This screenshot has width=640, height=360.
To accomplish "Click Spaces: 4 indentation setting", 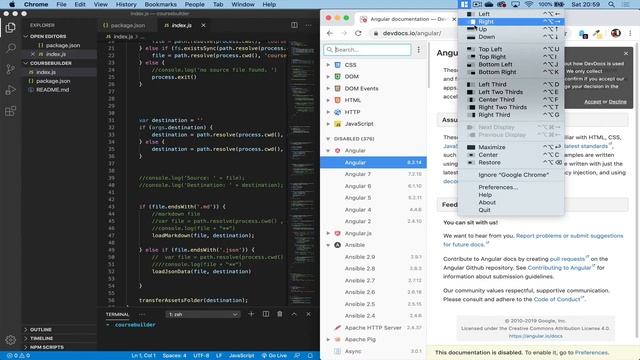I will pos(174,356).
